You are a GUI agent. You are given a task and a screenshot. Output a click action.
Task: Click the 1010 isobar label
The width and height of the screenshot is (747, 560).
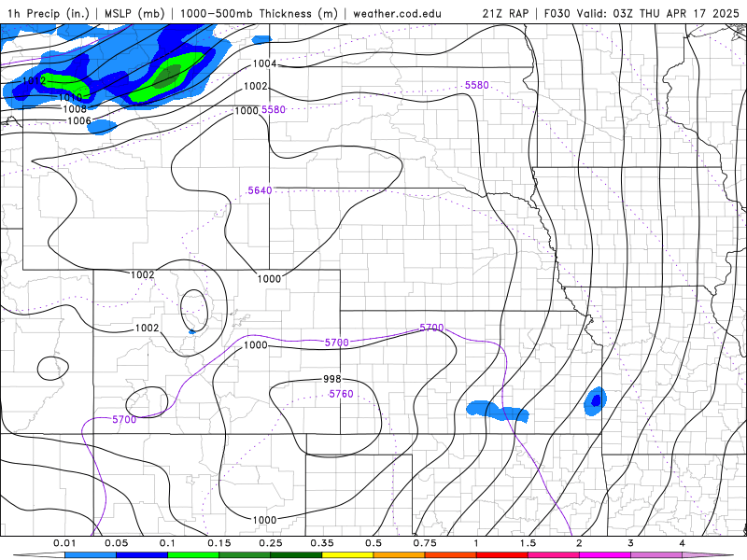(71, 98)
